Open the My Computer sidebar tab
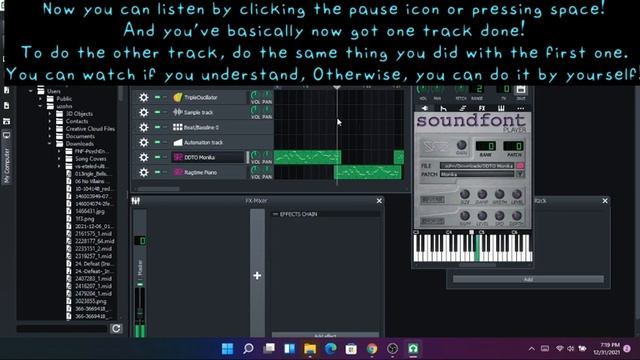 pos(7,157)
